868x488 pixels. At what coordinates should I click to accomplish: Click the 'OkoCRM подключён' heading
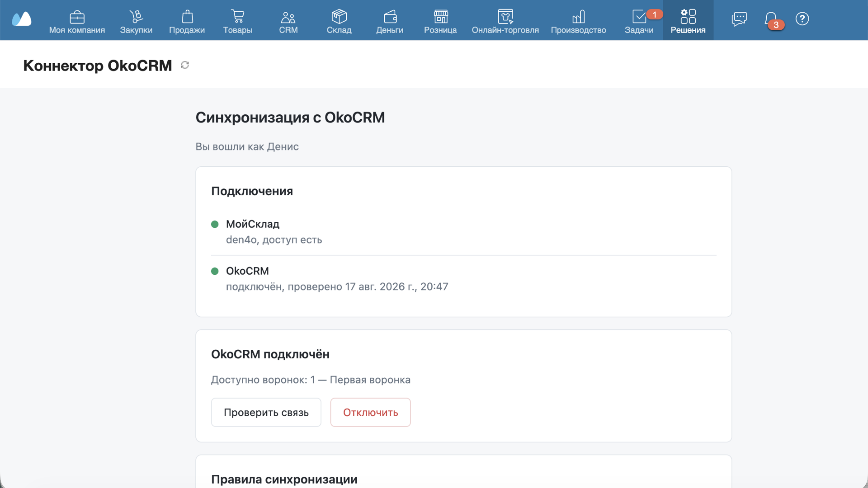270,354
